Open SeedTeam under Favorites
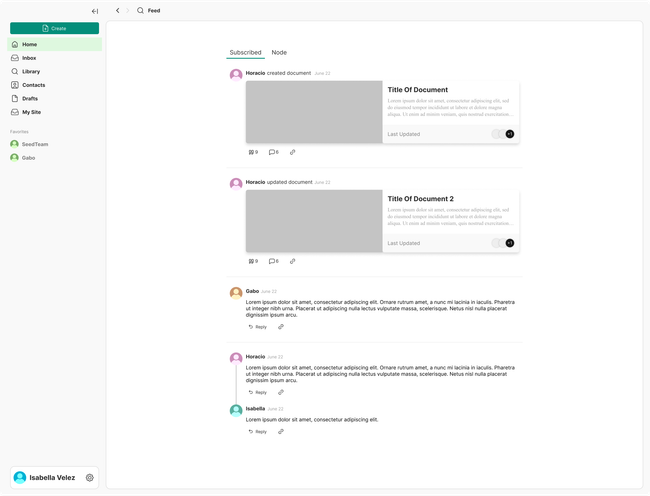This screenshot has height=496, width=650. 34,144
